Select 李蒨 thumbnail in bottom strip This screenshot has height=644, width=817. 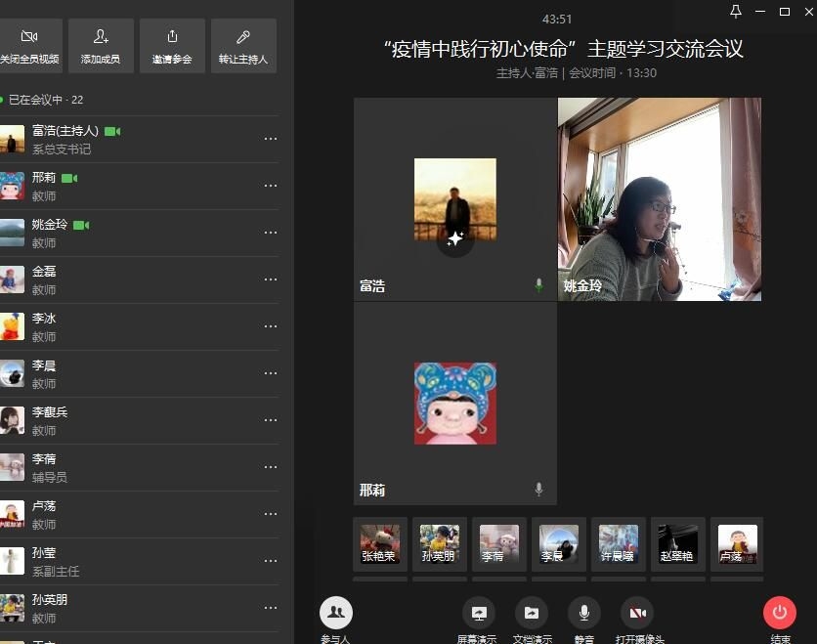click(499, 544)
